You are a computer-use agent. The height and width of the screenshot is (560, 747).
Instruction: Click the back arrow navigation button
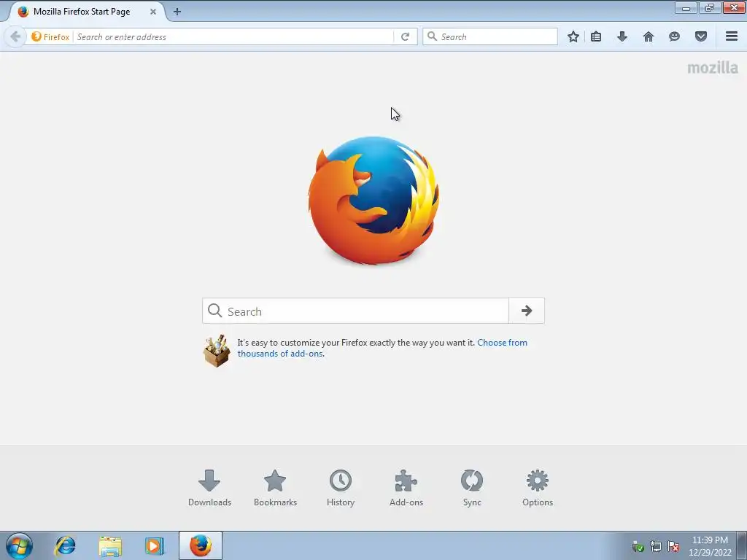pyautogui.click(x=15, y=36)
